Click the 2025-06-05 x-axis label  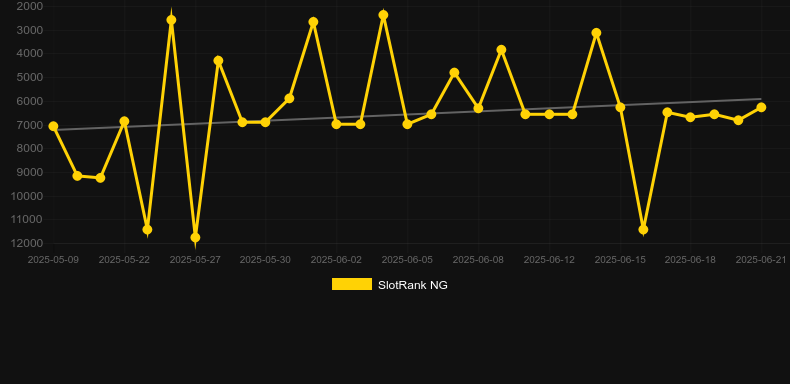(407, 260)
